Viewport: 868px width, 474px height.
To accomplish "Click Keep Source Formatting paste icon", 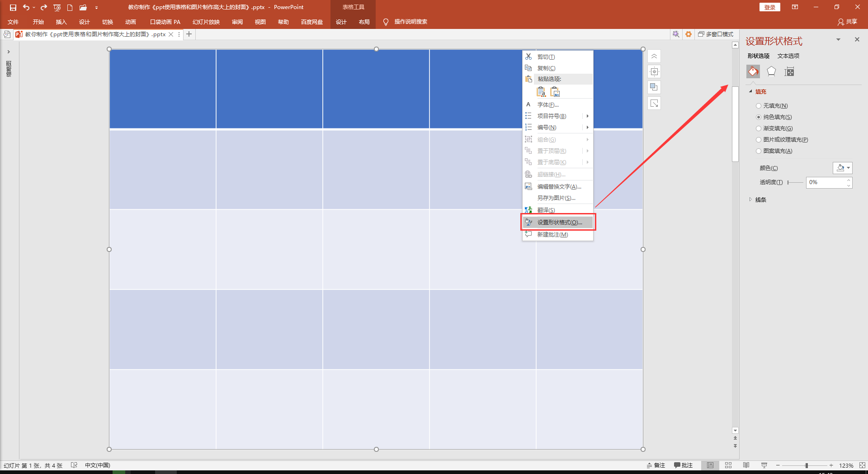I will tap(541, 92).
